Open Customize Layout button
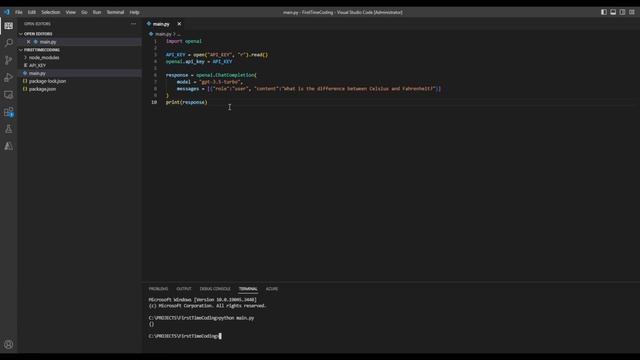640x360 pixels. pyautogui.click(x=632, y=12)
